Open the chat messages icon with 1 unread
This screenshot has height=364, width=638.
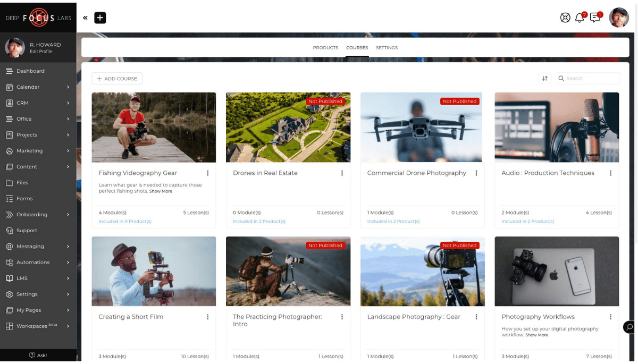(x=595, y=17)
